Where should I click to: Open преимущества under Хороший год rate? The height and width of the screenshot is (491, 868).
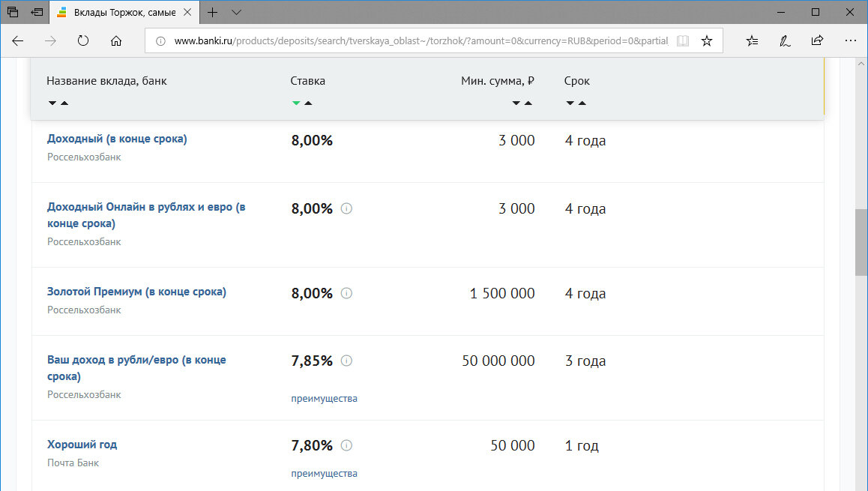[325, 473]
